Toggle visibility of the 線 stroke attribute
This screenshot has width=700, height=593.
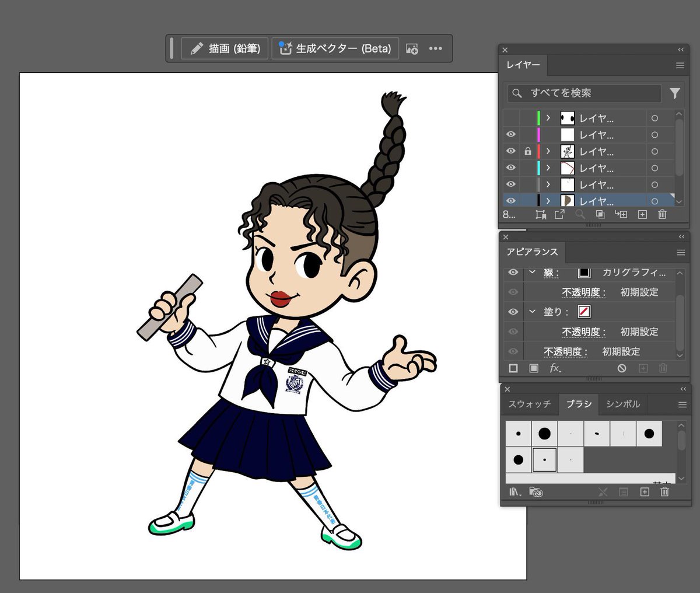point(513,273)
